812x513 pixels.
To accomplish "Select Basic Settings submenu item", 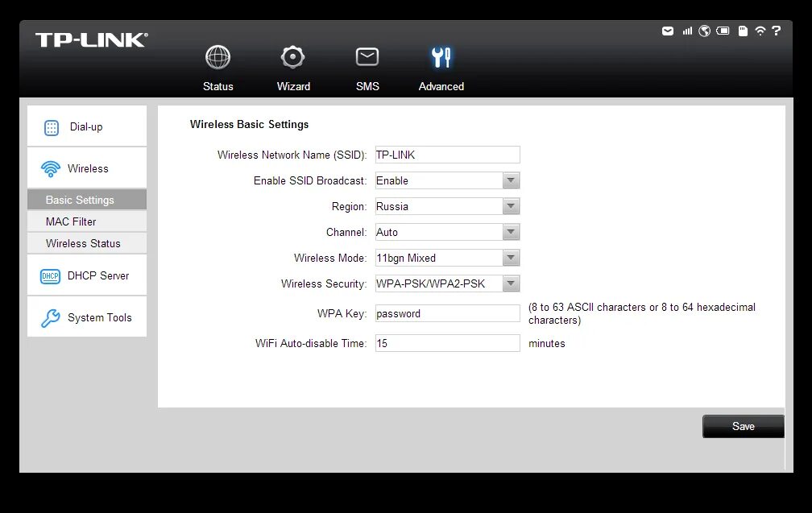I will (x=87, y=200).
